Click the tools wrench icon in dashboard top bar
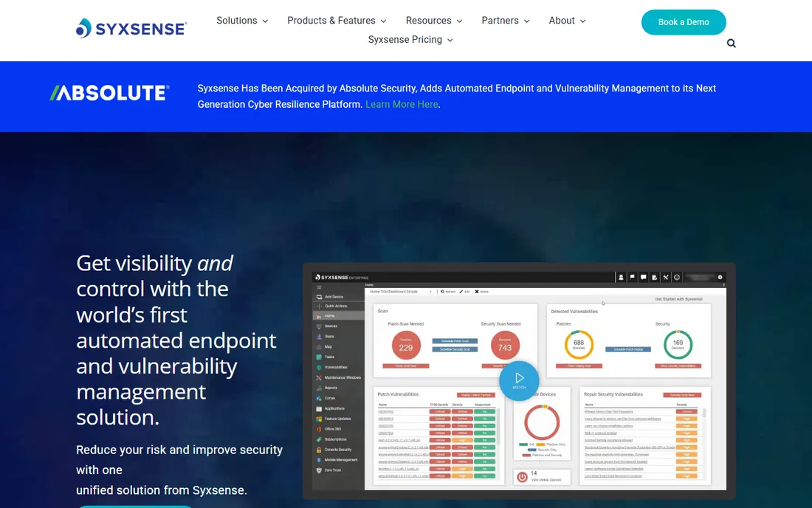812x508 pixels. tap(665, 278)
